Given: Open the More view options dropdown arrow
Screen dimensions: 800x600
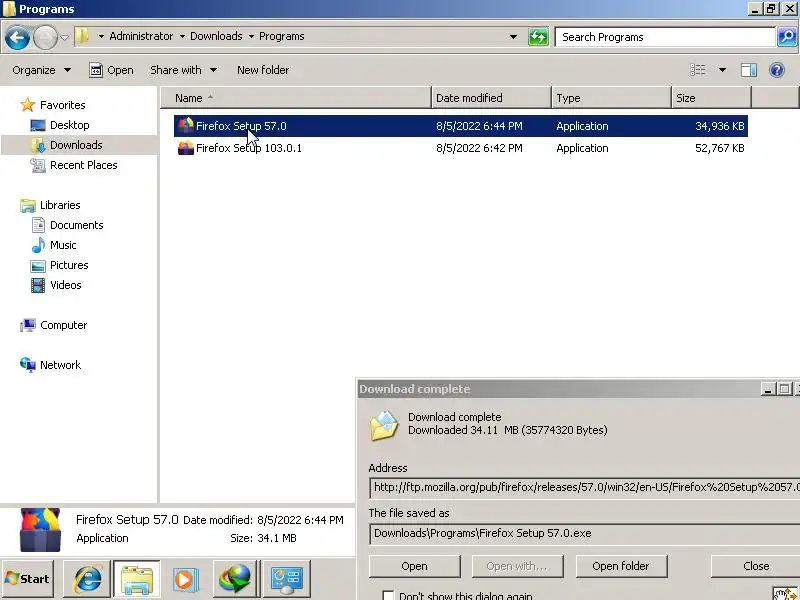Looking at the screenshot, I should [x=722, y=70].
